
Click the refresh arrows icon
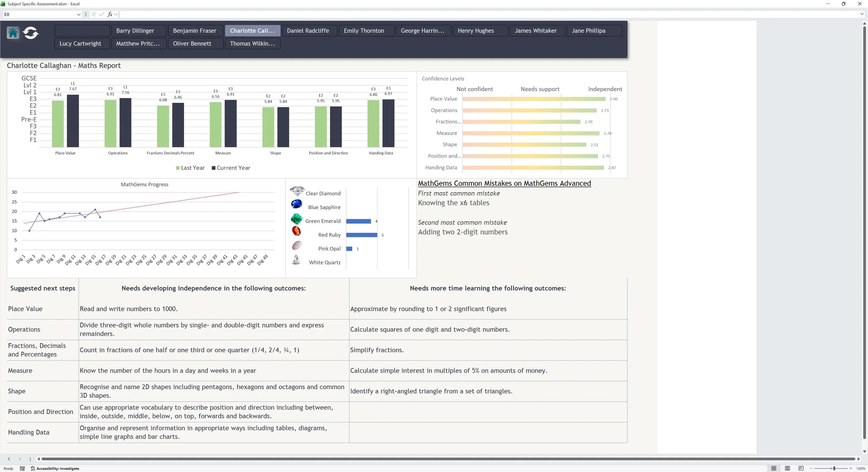pyautogui.click(x=31, y=33)
